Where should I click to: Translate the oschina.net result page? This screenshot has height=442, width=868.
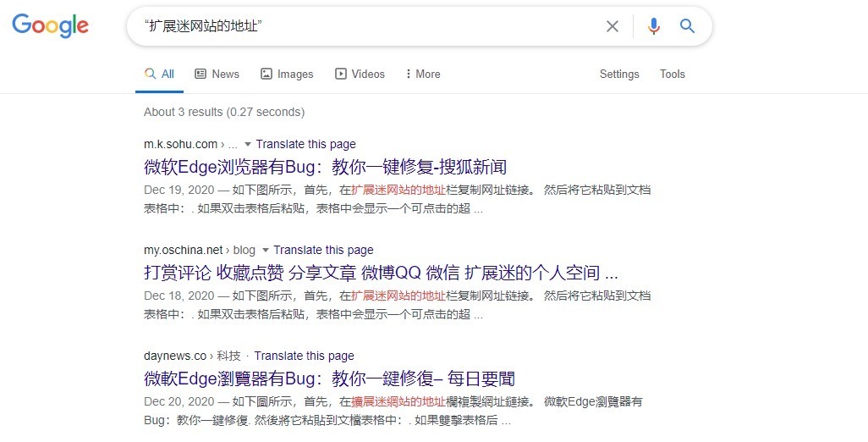click(x=323, y=251)
